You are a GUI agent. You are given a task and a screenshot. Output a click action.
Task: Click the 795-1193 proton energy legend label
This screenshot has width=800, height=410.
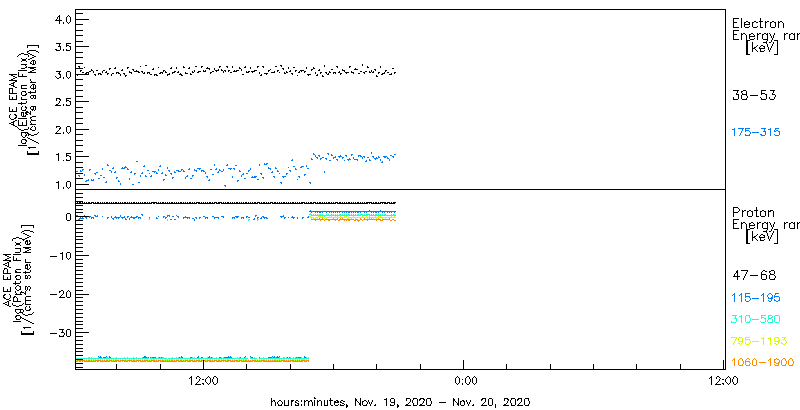point(760,341)
